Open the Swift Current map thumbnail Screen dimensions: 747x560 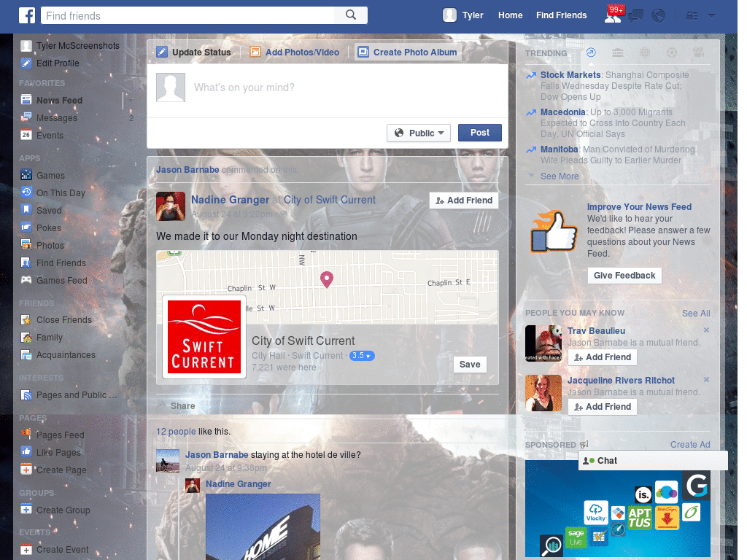click(x=327, y=287)
